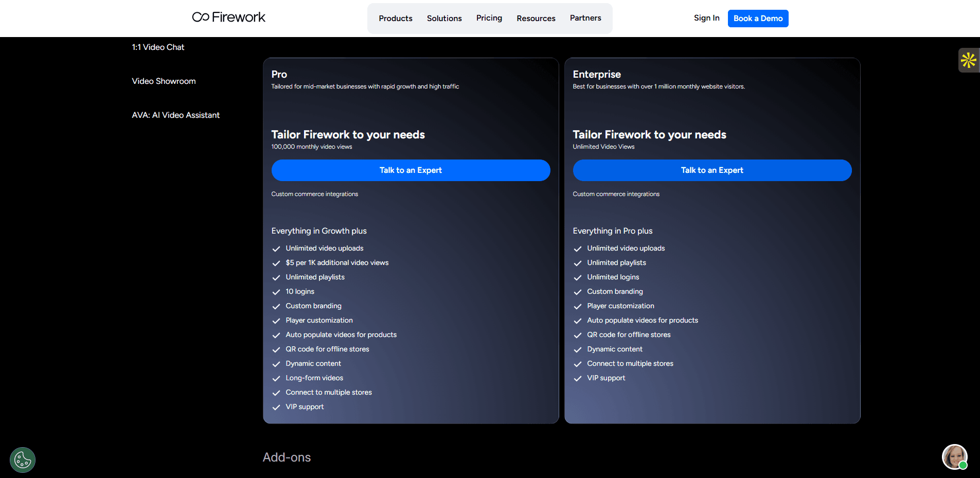Open chat via agent avatar bubble

(954, 457)
